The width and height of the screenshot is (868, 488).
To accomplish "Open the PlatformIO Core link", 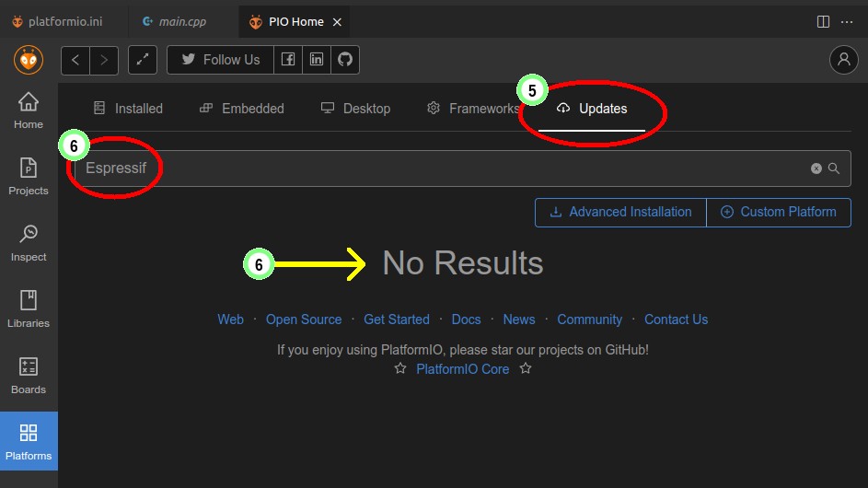I will point(462,368).
